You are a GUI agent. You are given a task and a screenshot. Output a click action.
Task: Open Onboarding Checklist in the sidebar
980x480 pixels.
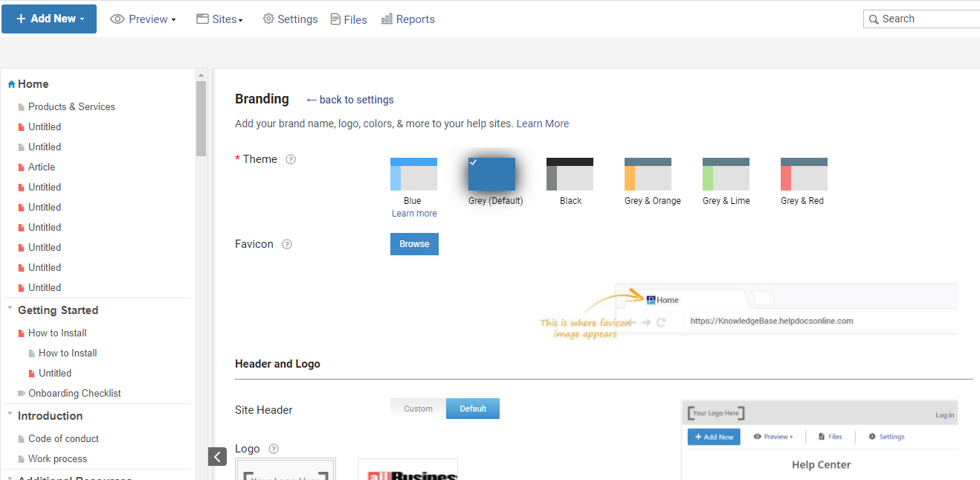(74, 393)
